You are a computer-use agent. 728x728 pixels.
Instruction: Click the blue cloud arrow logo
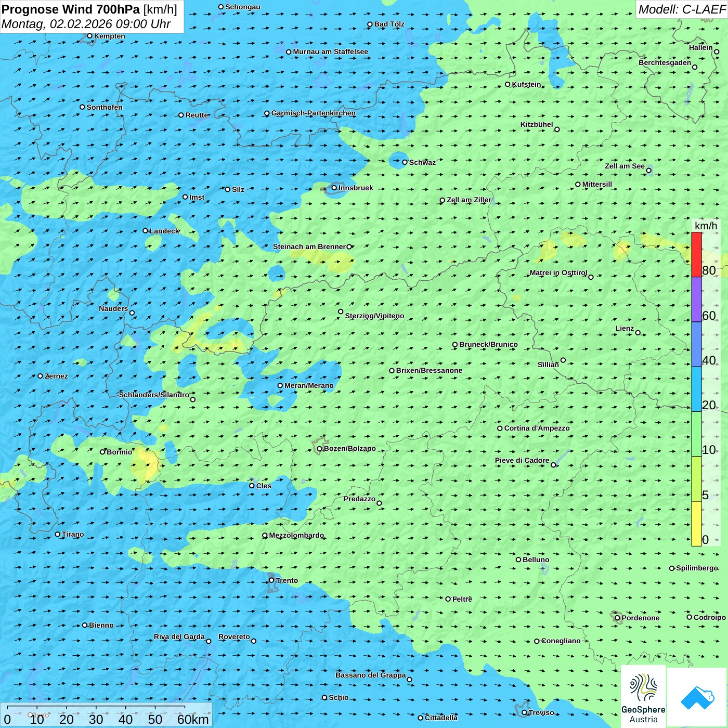pyautogui.click(x=697, y=696)
